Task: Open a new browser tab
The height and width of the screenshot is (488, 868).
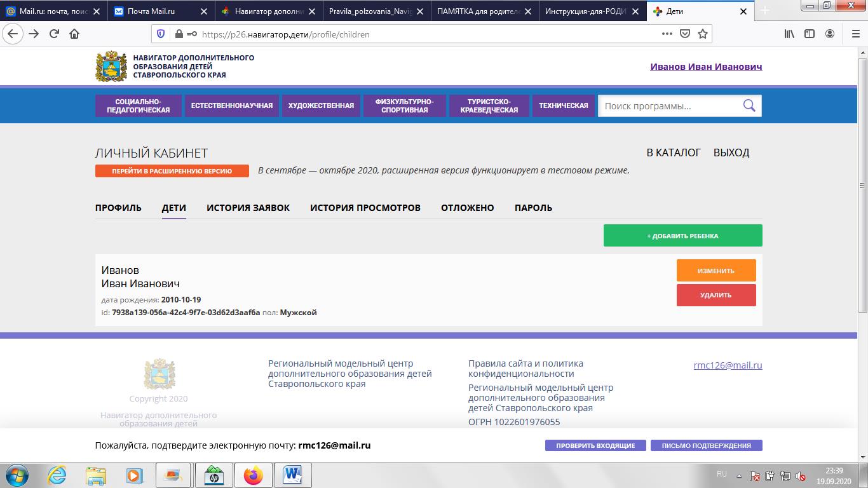Action: [x=765, y=11]
